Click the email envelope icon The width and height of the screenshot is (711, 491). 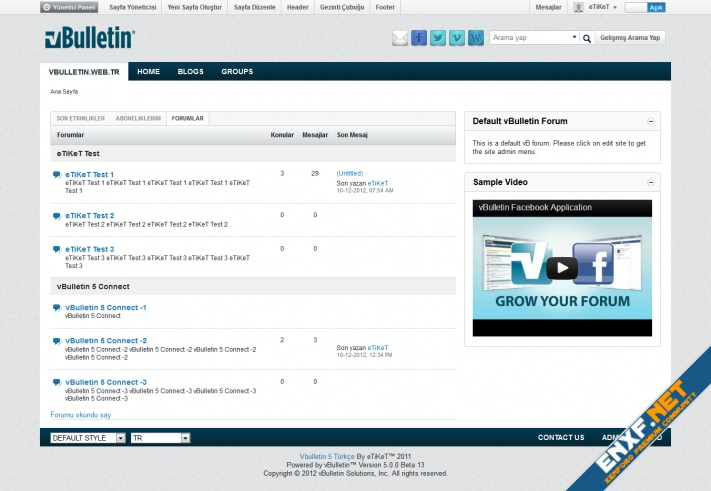(400, 38)
